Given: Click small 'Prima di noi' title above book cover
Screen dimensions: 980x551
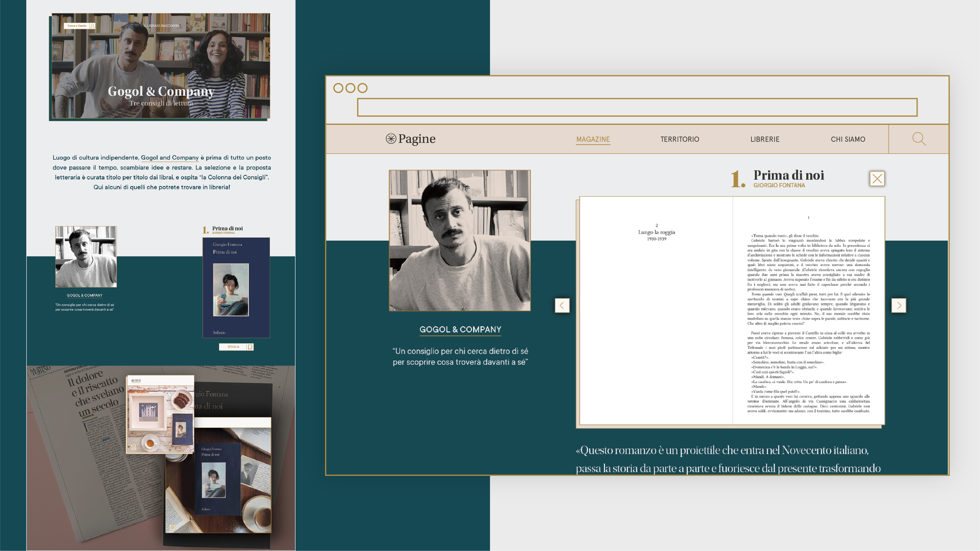Looking at the screenshot, I should point(227,229).
